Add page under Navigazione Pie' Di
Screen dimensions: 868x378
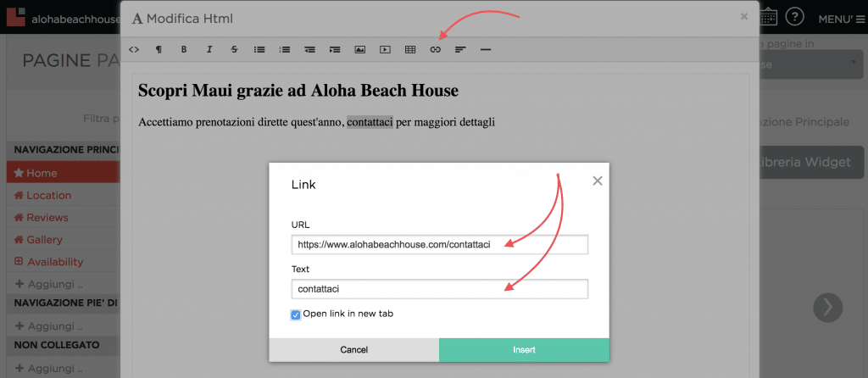coord(48,326)
